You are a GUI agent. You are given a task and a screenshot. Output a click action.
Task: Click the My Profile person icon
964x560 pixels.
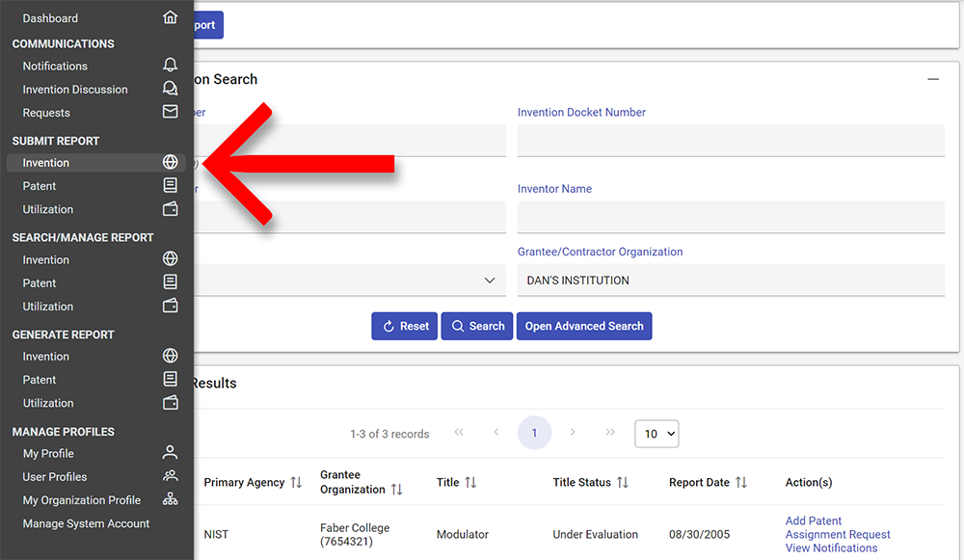pyautogui.click(x=171, y=453)
